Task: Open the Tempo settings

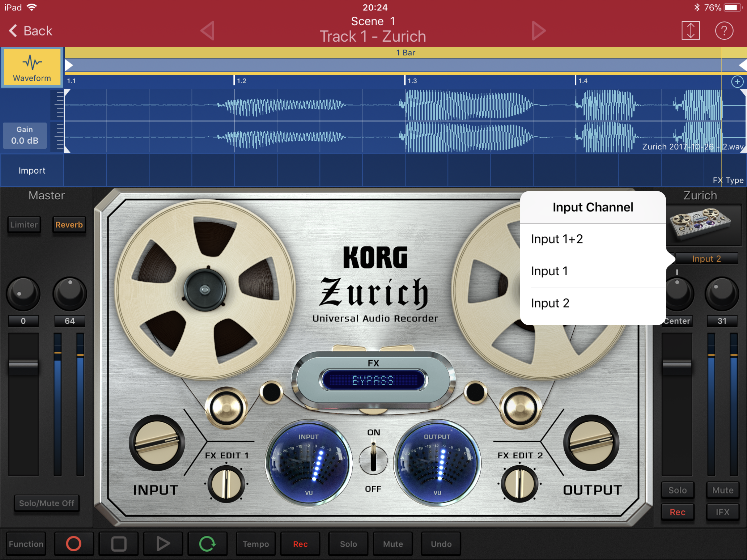Action: click(x=256, y=544)
